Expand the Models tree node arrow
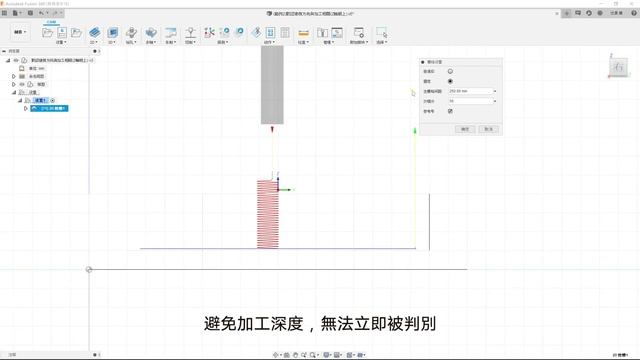 (13, 84)
